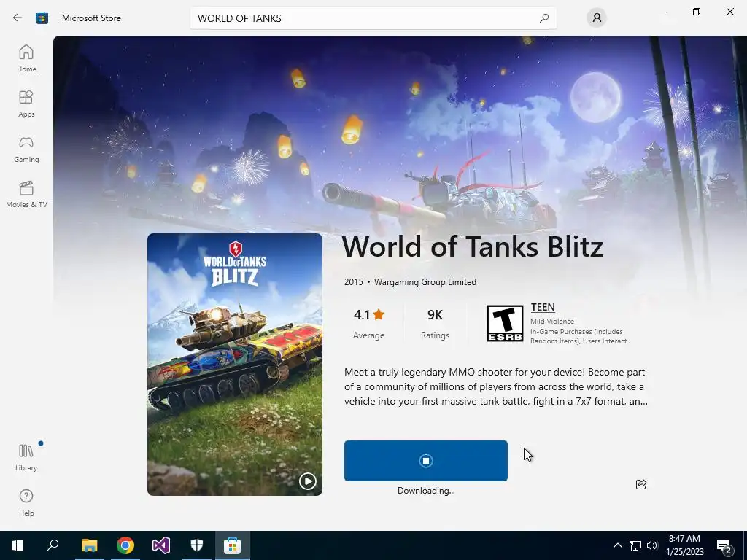Click the Share icon
The image size is (747, 560).
point(641,484)
